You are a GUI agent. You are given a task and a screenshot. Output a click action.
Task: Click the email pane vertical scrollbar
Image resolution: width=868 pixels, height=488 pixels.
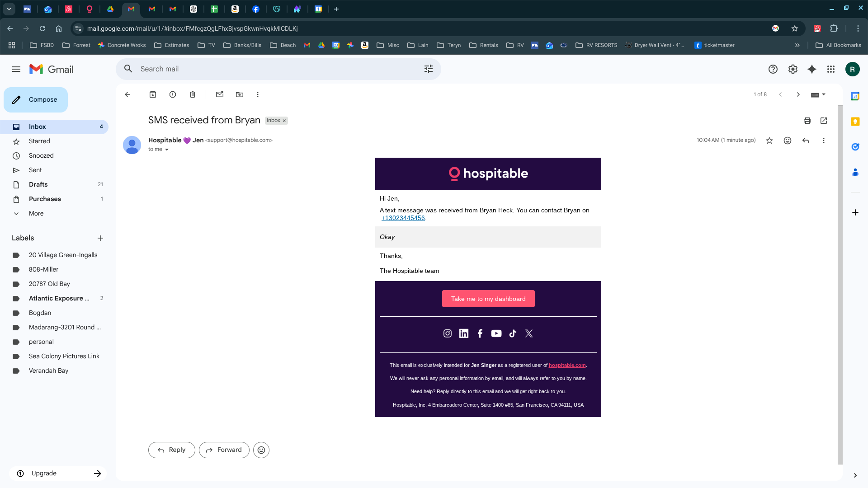(840, 285)
